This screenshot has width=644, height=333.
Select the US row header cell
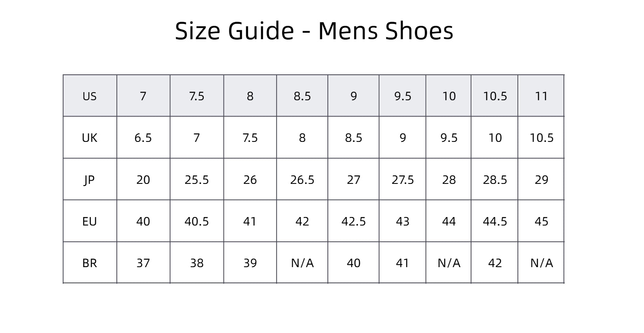(x=90, y=96)
